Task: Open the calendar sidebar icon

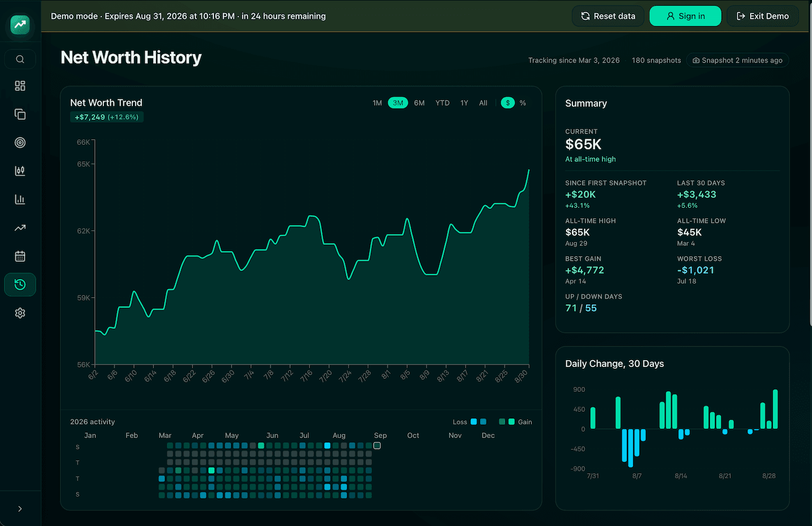Action: pos(20,256)
